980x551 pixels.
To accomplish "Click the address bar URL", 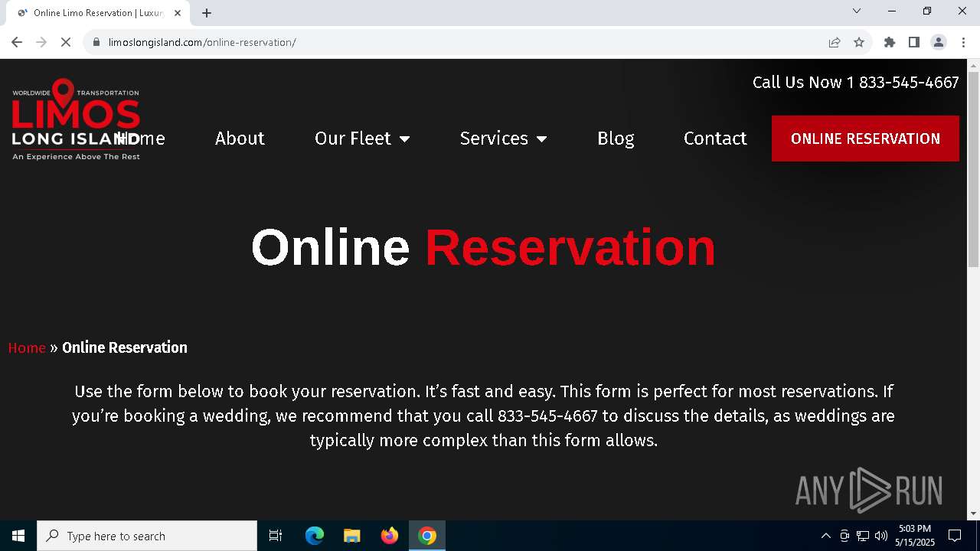I will pyautogui.click(x=202, y=42).
